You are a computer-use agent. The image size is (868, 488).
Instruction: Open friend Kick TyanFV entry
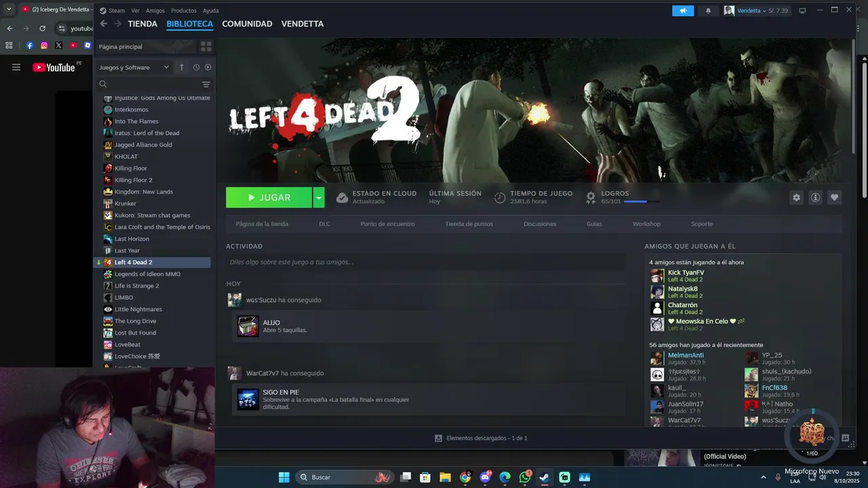686,275
